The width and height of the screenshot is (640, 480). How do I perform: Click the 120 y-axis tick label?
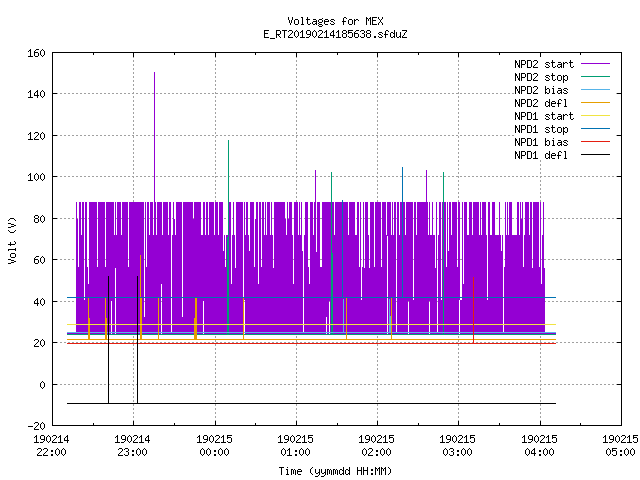[x=36, y=136]
